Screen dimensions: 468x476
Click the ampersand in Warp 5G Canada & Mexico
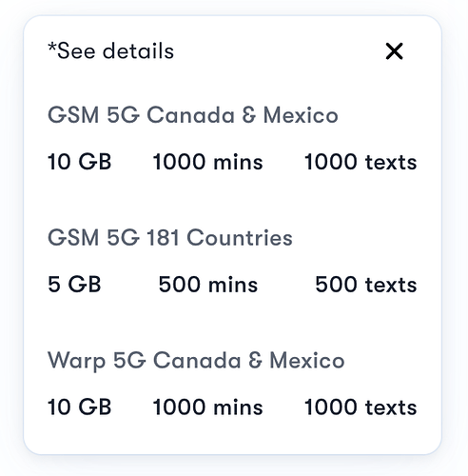point(255,360)
